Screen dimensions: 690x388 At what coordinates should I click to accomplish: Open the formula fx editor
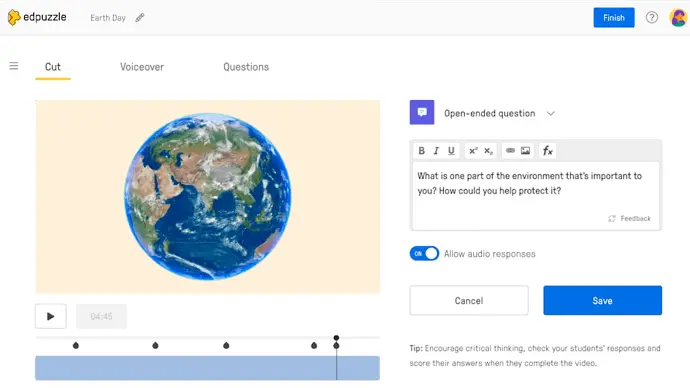(x=547, y=151)
